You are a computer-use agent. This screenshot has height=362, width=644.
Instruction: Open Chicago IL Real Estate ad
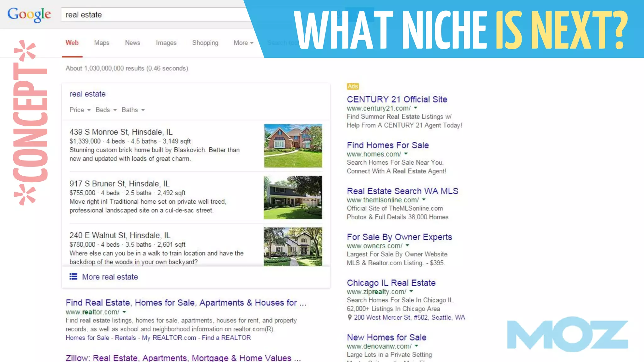click(x=391, y=283)
